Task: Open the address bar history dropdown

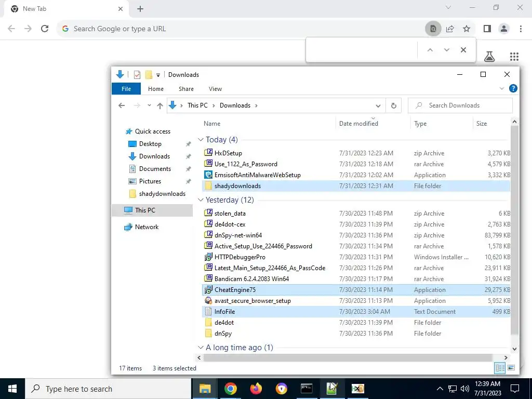Action: (378, 105)
